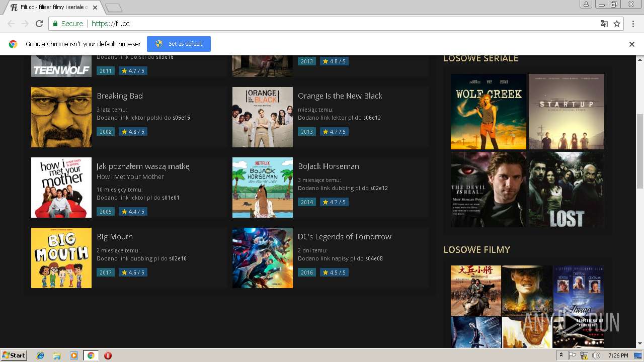The image size is (644, 362).
Task: Click the 4.6 / 5 rating badge
Action: pos(133,273)
